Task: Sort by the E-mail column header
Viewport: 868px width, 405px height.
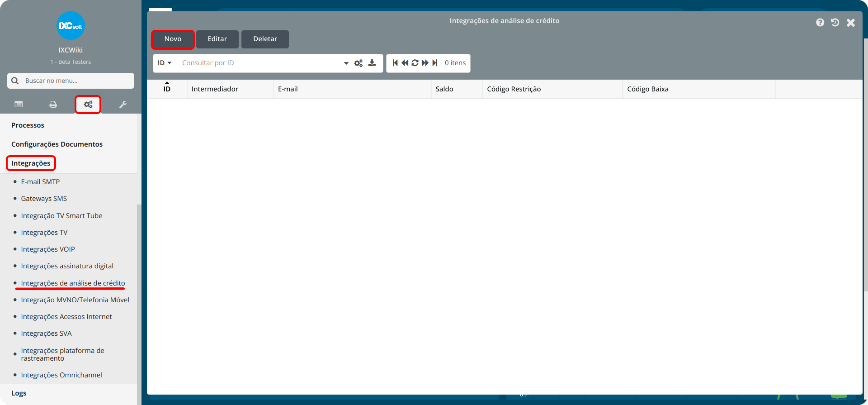Action: coord(352,89)
